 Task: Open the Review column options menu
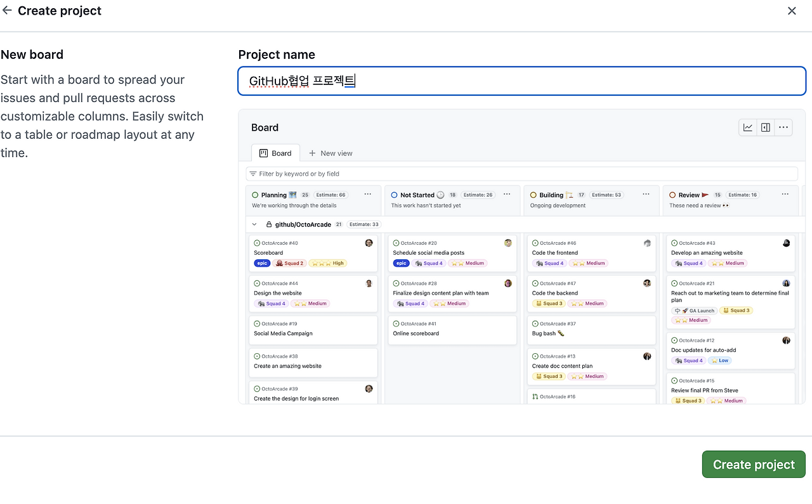coord(785,195)
